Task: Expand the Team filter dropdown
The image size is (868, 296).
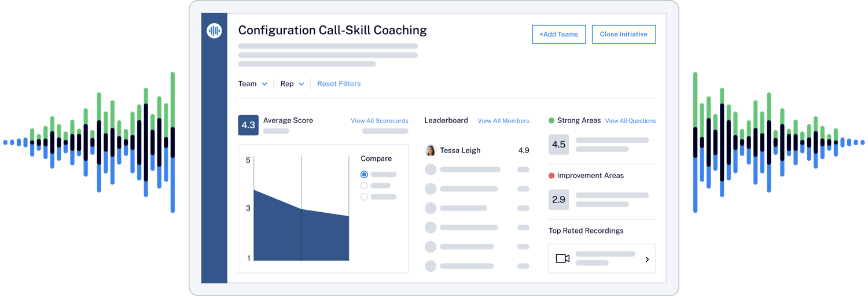Action: click(x=253, y=84)
